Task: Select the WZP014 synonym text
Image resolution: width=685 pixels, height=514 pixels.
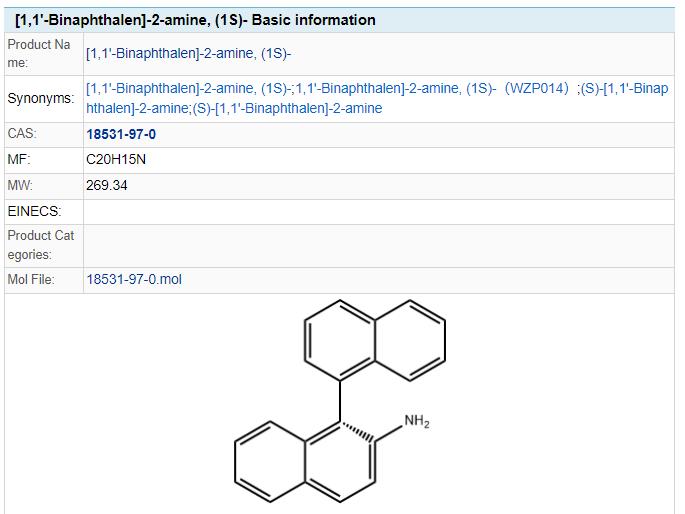Action: coord(537,89)
